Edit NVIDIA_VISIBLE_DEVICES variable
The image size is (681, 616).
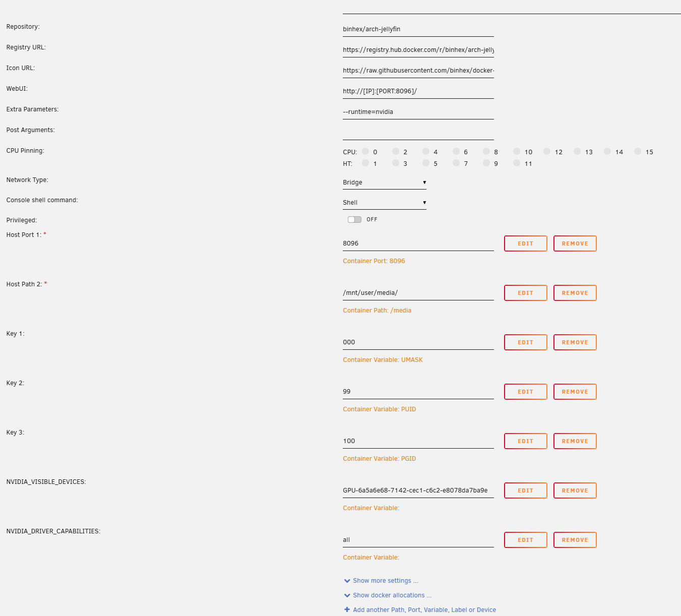click(525, 490)
